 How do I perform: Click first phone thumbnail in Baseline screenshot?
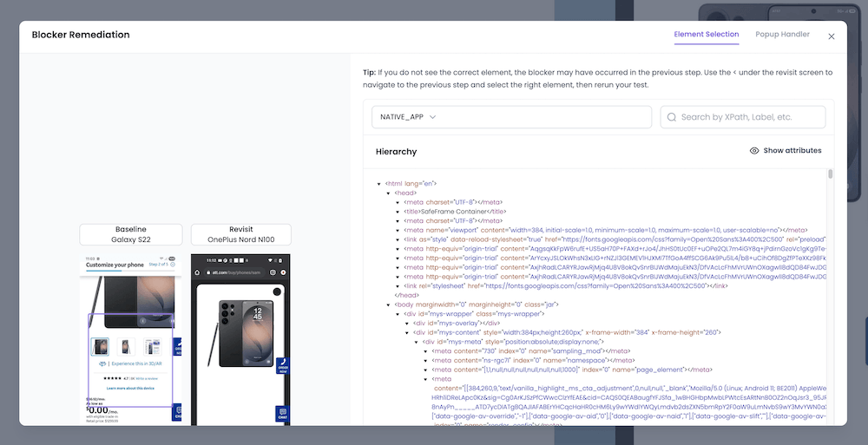100,346
